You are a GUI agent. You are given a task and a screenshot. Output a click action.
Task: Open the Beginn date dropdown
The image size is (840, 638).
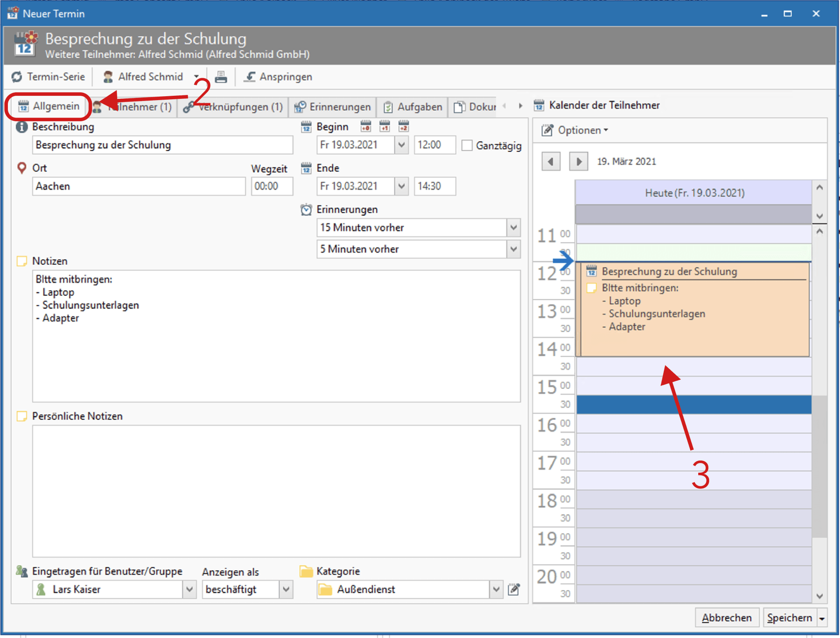401,145
